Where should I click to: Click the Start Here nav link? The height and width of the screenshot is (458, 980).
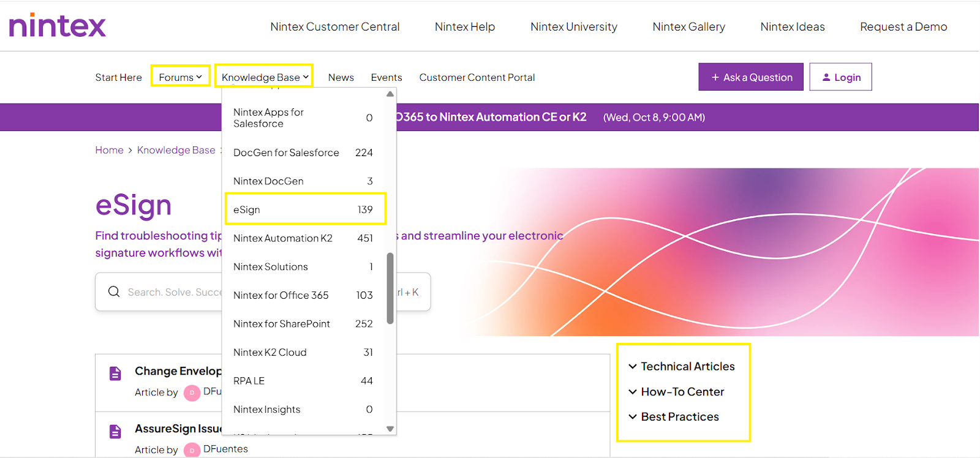click(118, 77)
